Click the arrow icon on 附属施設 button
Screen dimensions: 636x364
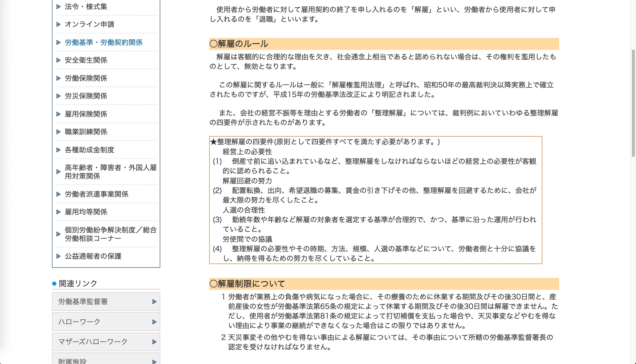(x=154, y=361)
